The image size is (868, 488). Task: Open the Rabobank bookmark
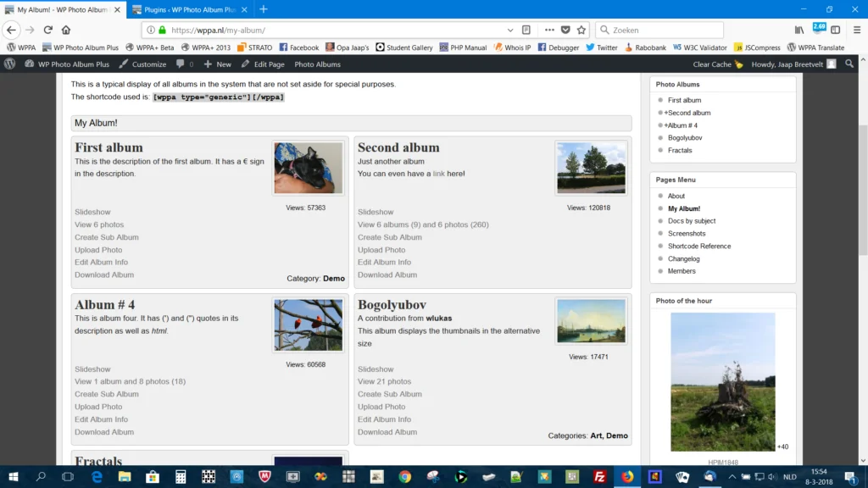click(645, 47)
